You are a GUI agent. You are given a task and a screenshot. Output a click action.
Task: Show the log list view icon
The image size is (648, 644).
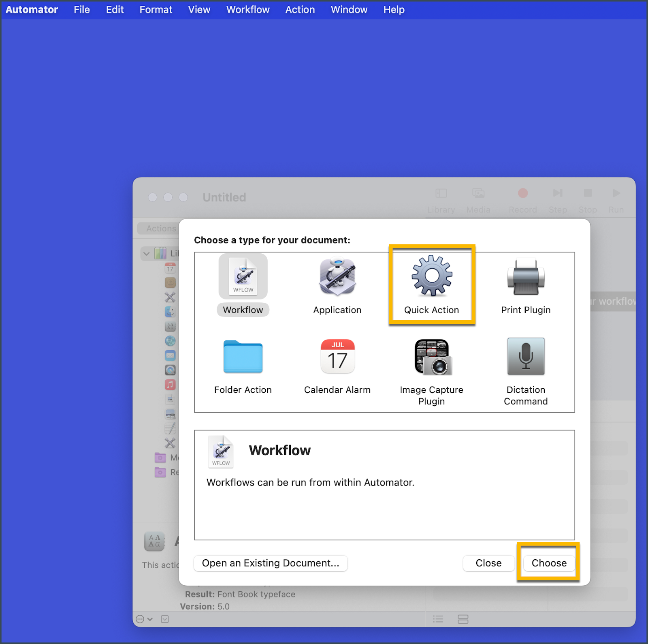point(438,619)
